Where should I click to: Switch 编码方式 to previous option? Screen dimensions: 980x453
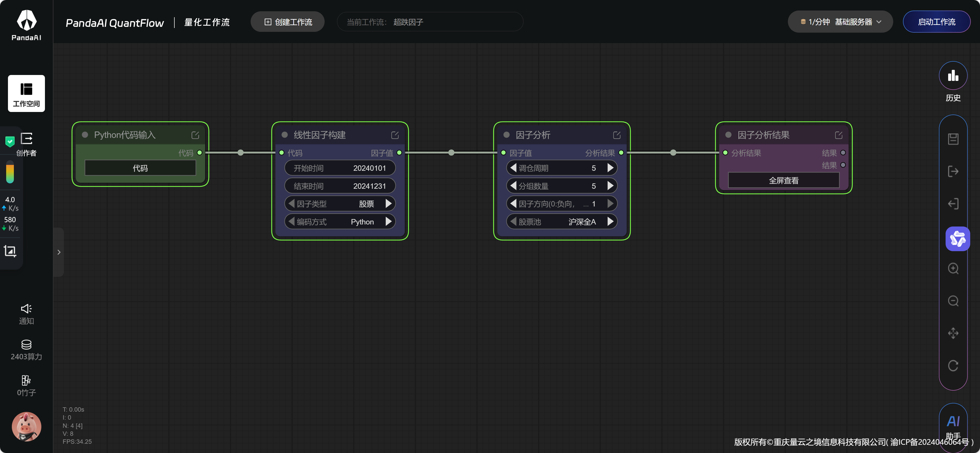click(292, 221)
